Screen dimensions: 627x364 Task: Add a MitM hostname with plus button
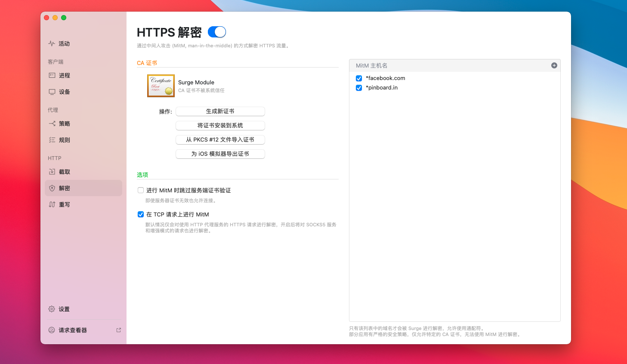click(554, 65)
